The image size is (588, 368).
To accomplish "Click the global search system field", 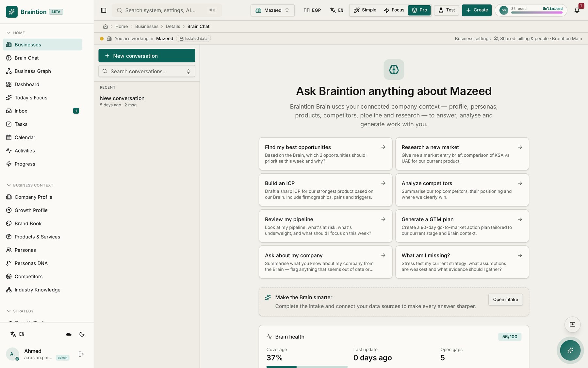I will [x=167, y=10].
